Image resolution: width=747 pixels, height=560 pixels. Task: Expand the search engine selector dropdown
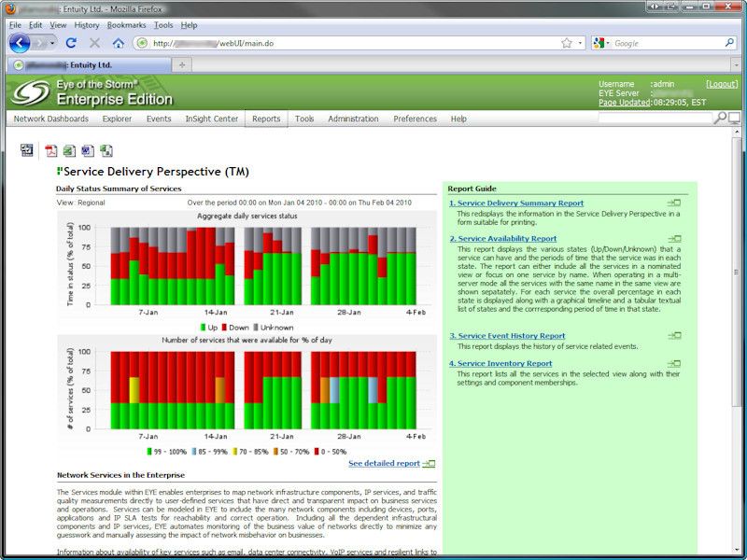coord(602,43)
